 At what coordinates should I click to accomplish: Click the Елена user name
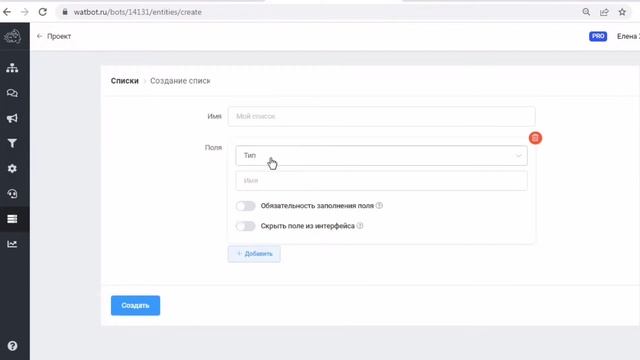(x=628, y=36)
